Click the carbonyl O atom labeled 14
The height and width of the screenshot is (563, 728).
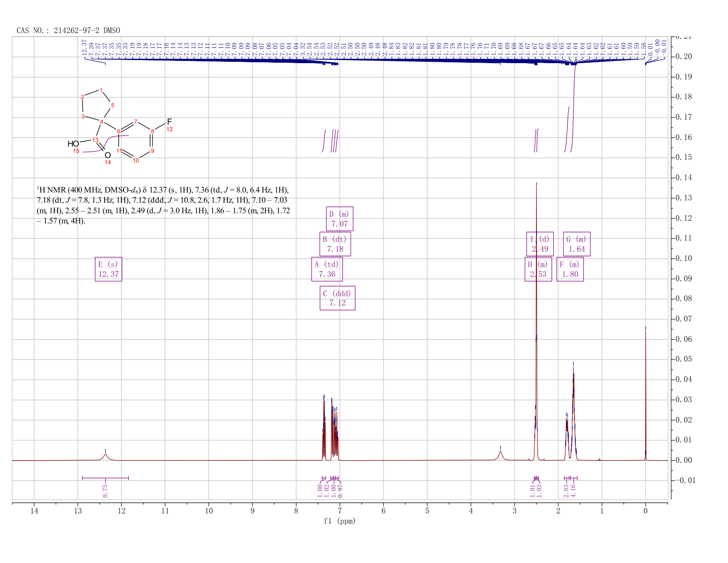[x=108, y=155]
